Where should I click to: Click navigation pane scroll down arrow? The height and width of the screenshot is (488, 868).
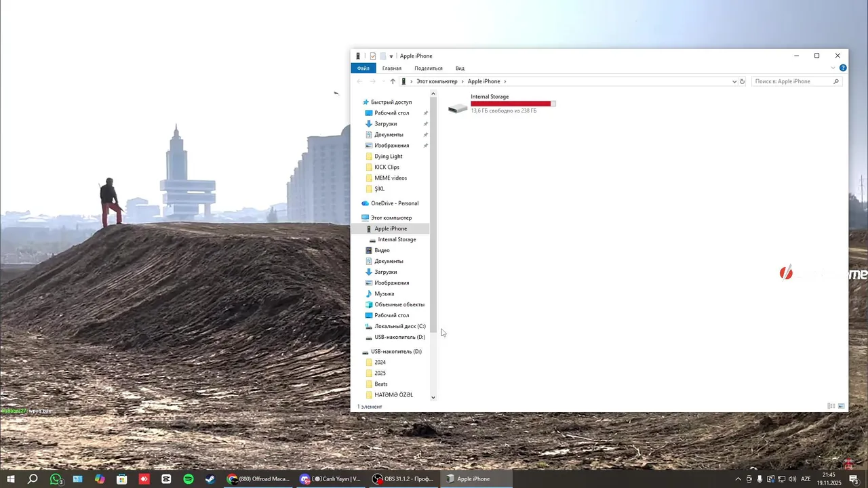coord(433,398)
